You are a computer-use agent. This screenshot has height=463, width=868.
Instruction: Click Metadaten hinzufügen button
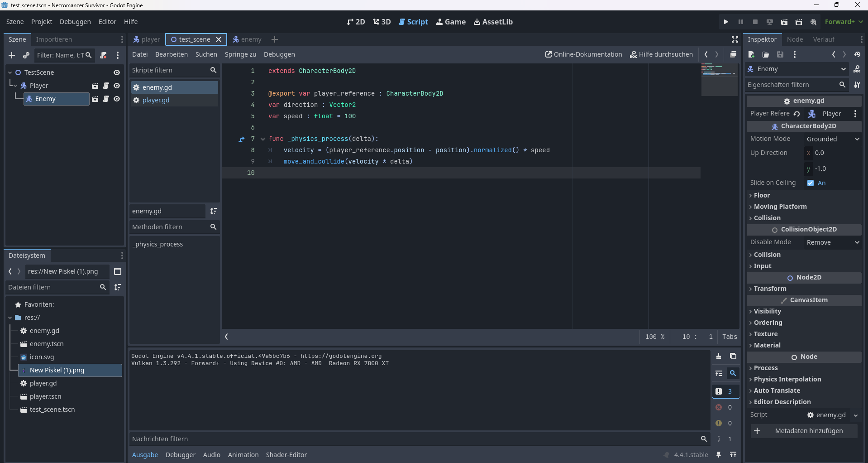(x=804, y=431)
